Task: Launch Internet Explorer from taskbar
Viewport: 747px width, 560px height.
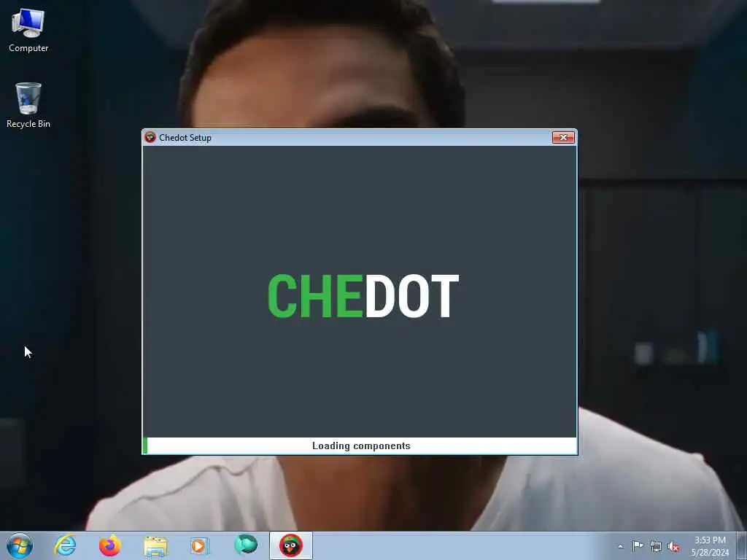Action: (65, 545)
